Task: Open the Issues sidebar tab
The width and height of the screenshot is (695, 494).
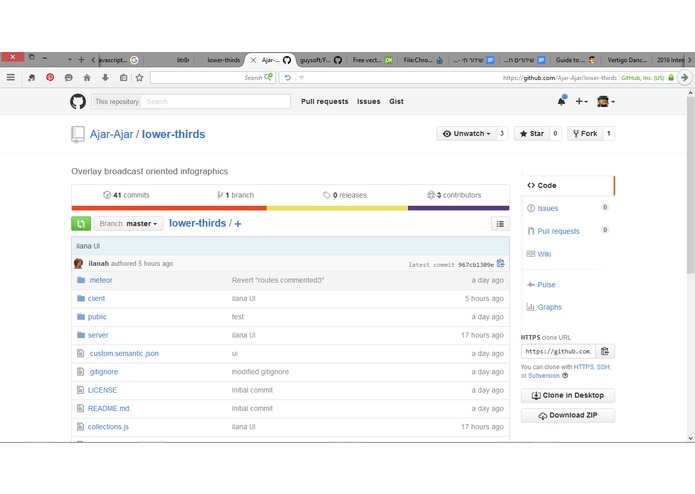Action: 547,208
